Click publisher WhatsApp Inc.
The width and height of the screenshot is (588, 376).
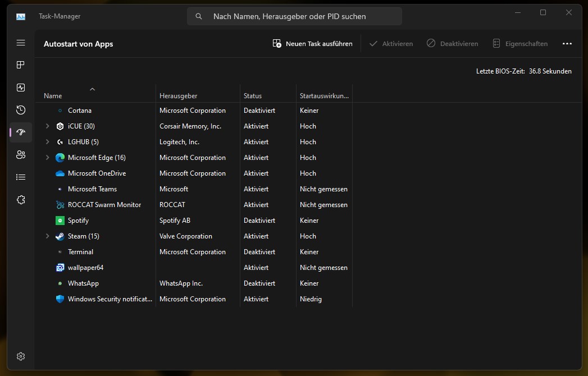pyautogui.click(x=181, y=283)
